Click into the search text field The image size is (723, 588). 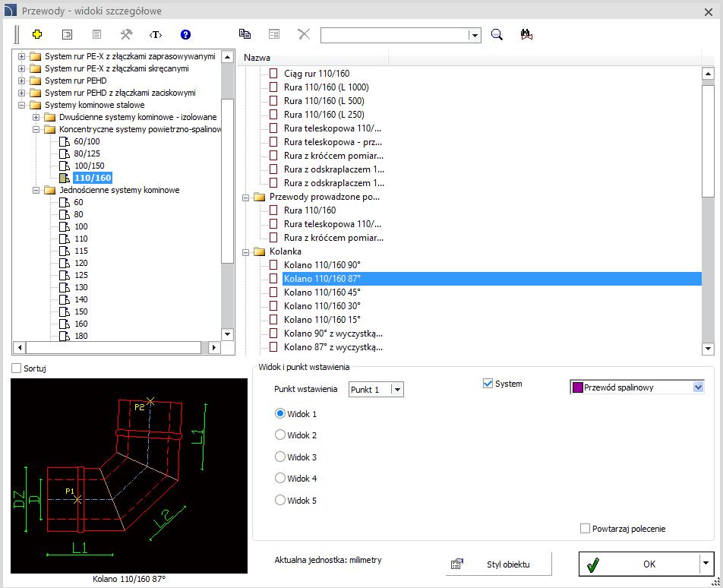tap(395, 35)
